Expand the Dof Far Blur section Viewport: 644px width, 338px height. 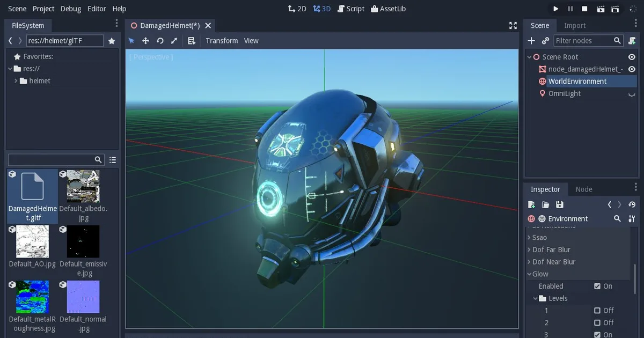(529, 250)
